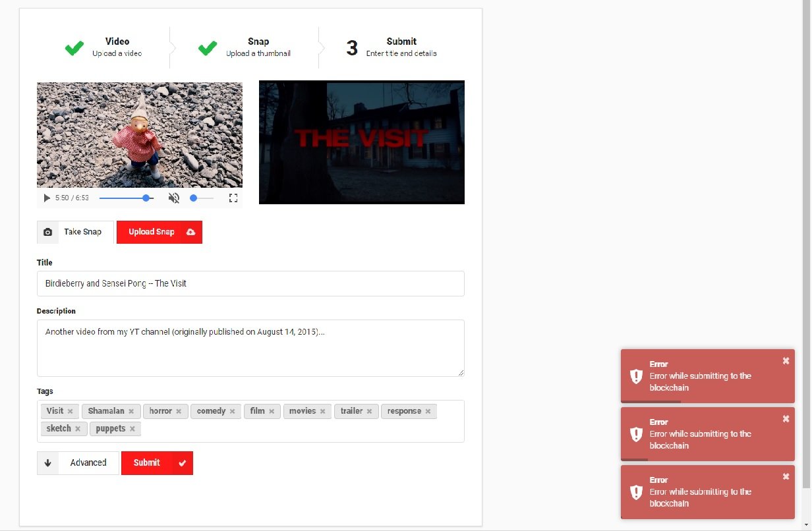Click the checkmark icon on the Submit button

click(183, 463)
